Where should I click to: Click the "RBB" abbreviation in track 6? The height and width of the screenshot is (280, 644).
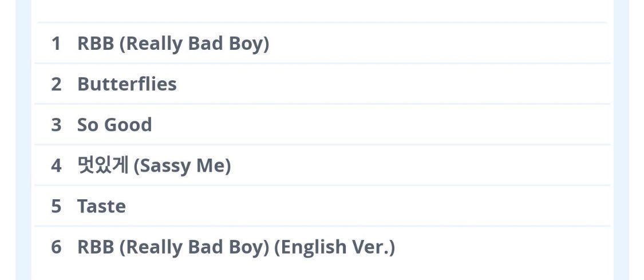pos(96,247)
